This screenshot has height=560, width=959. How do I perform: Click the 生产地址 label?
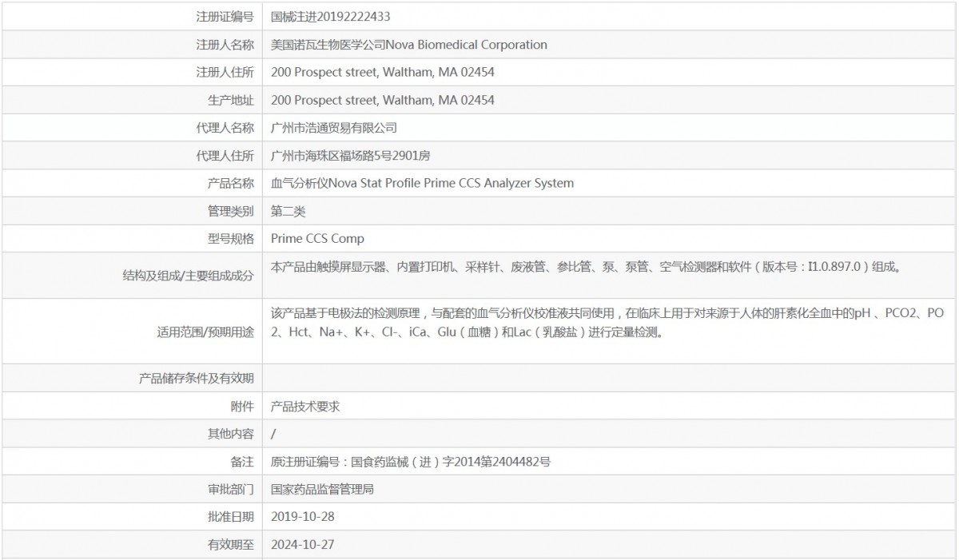click(231, 100)
